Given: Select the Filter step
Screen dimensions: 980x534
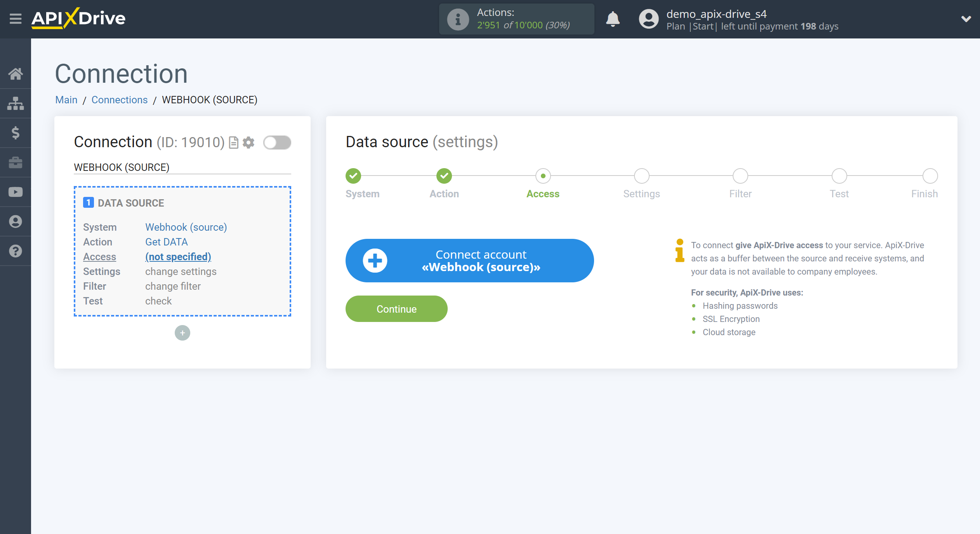Looking at the screenshot, I should [740, 176].
